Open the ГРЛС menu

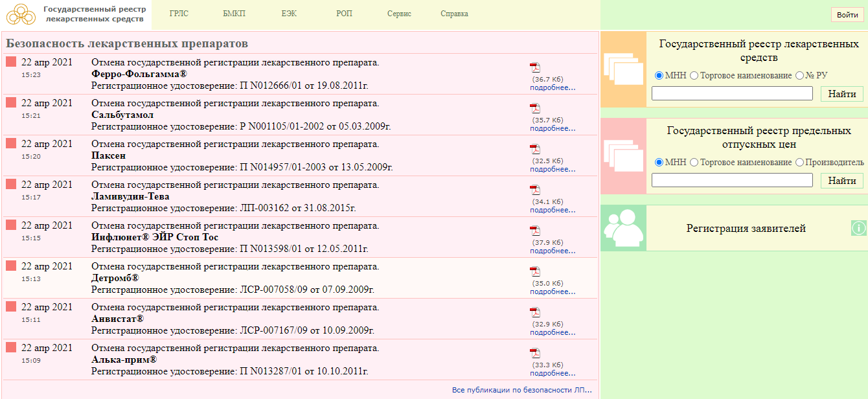click(x=179, y=14)
